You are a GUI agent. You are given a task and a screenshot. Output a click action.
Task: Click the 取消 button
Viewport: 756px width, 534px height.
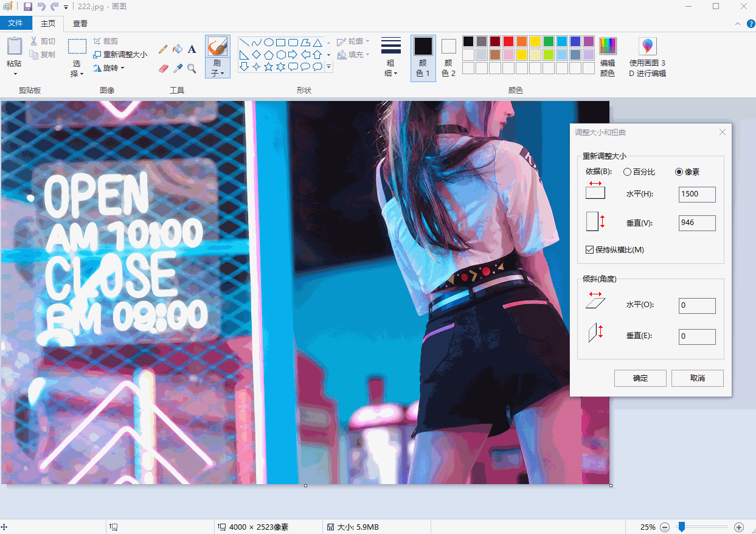(x=697, y=378)
